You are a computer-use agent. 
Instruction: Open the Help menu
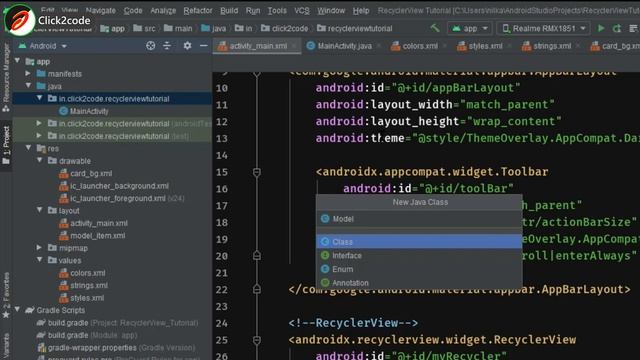click(x=361, y=10)
